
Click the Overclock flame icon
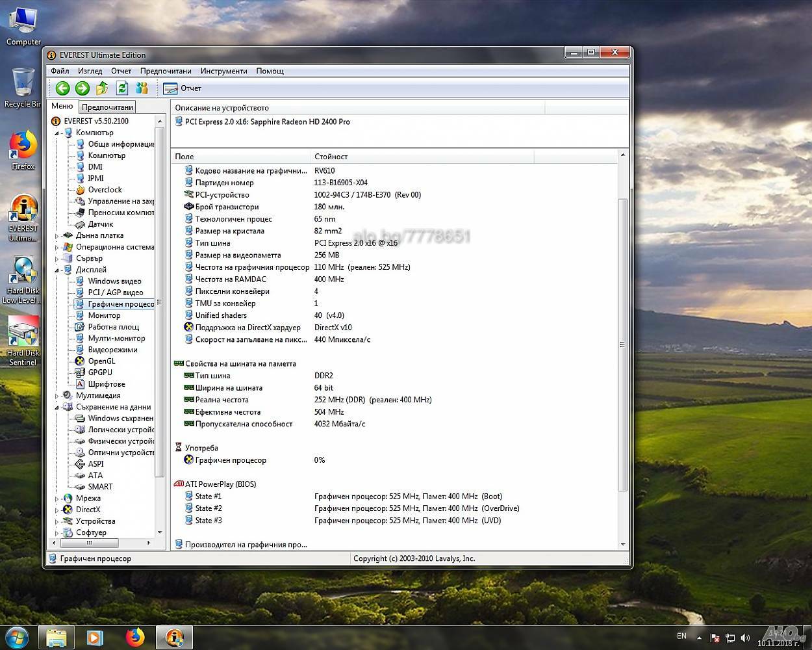click(x=80, y=190)
